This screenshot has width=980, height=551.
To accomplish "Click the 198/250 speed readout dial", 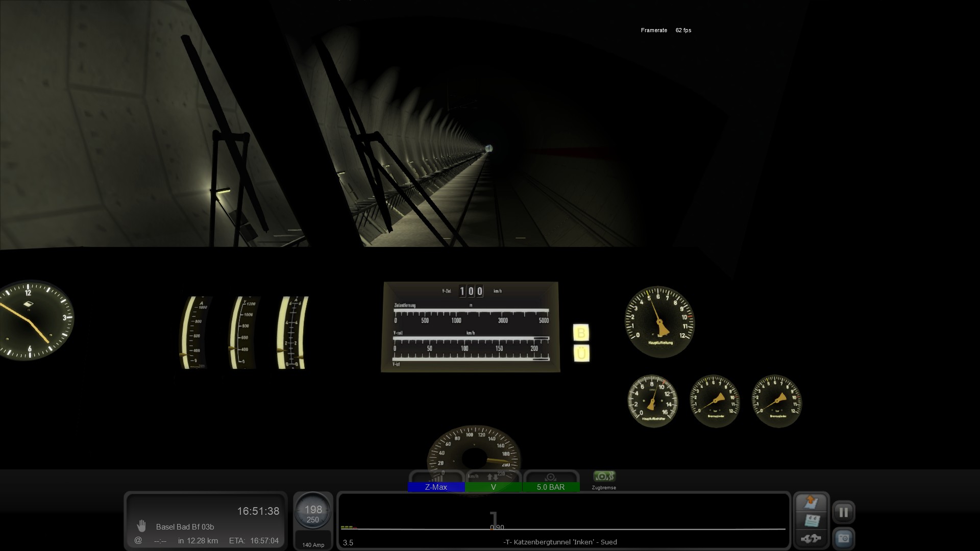I will coord(313,514).
